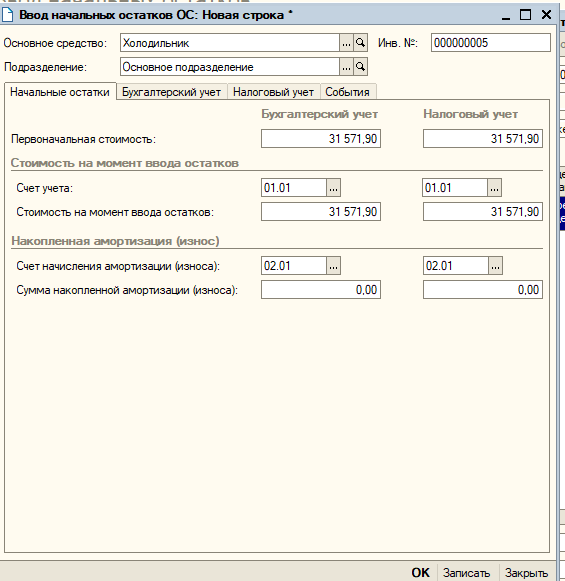Click the OK button
The height and width of the screenshot is (581, 565).
tap(421, 572)
